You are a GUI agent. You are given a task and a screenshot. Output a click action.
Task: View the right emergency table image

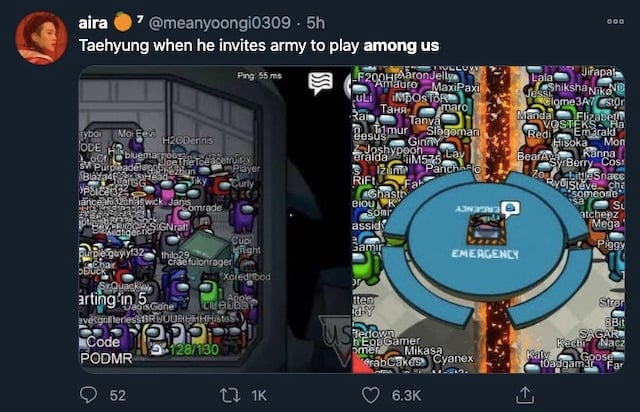489,219
